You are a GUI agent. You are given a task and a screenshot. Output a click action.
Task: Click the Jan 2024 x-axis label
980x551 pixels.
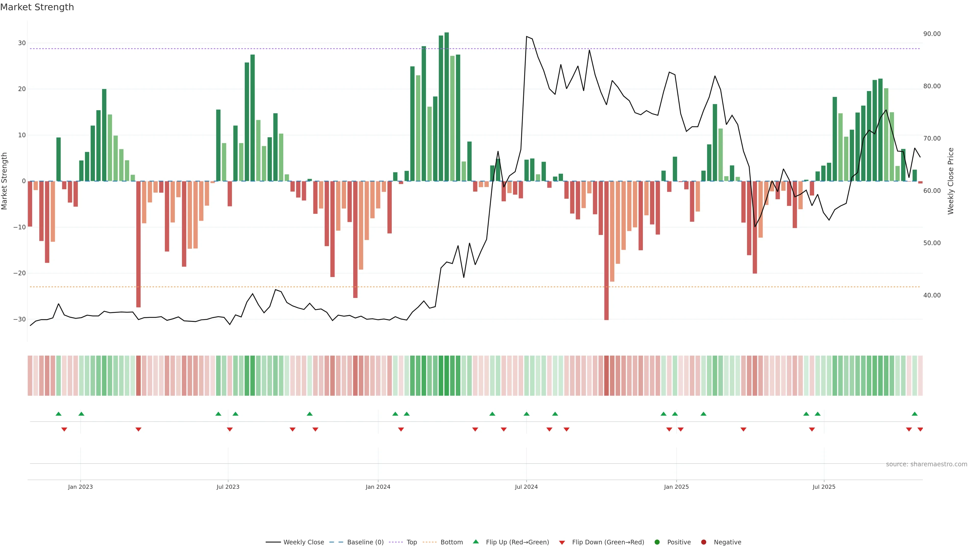[378, 487]
